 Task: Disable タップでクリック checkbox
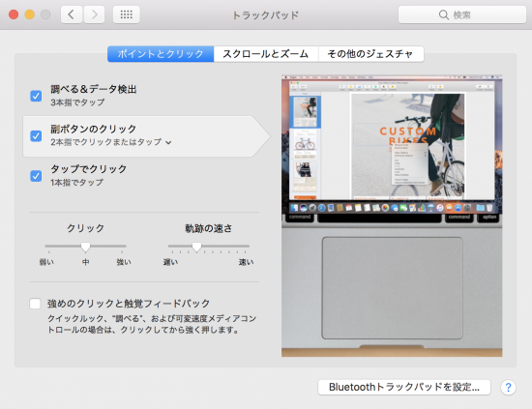[36, 176]
